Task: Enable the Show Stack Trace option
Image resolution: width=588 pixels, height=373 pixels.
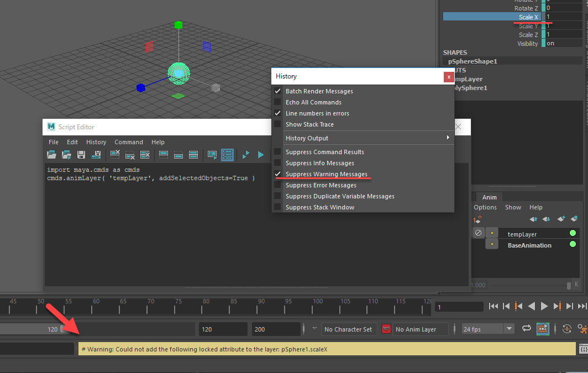Action: (278, 124)
